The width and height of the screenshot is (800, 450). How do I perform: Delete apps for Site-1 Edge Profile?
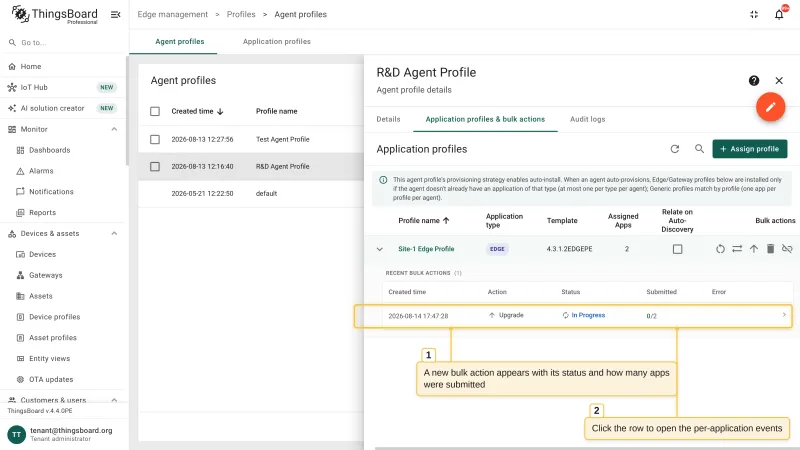[770, 248]
